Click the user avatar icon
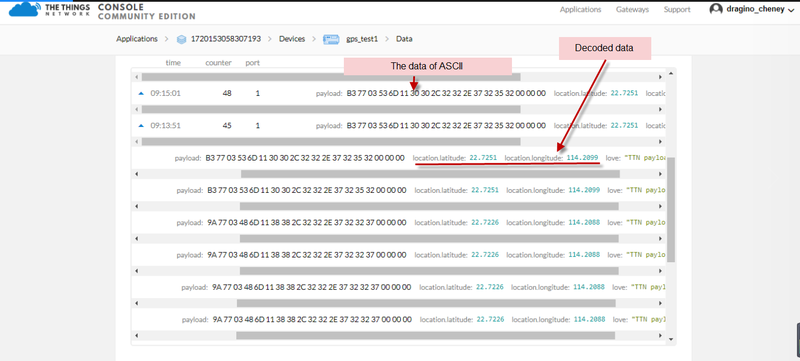 coord(716,9)
